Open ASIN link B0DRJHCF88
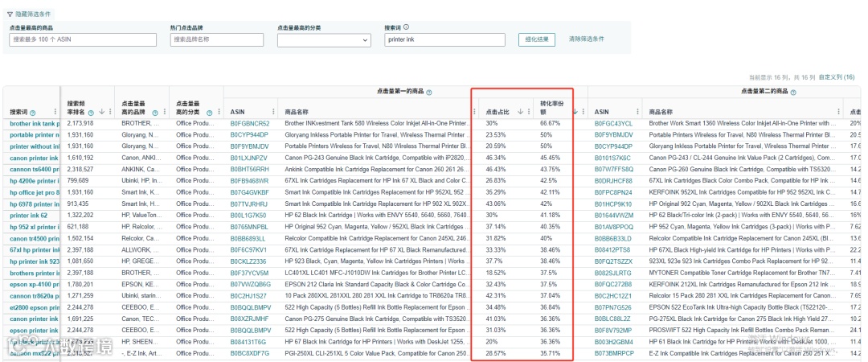This screenshot has height=362, width=868. [613, 181]
